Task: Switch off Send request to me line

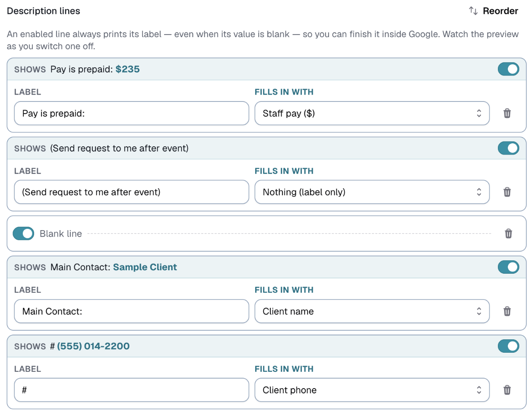Action: click(508, 148)
